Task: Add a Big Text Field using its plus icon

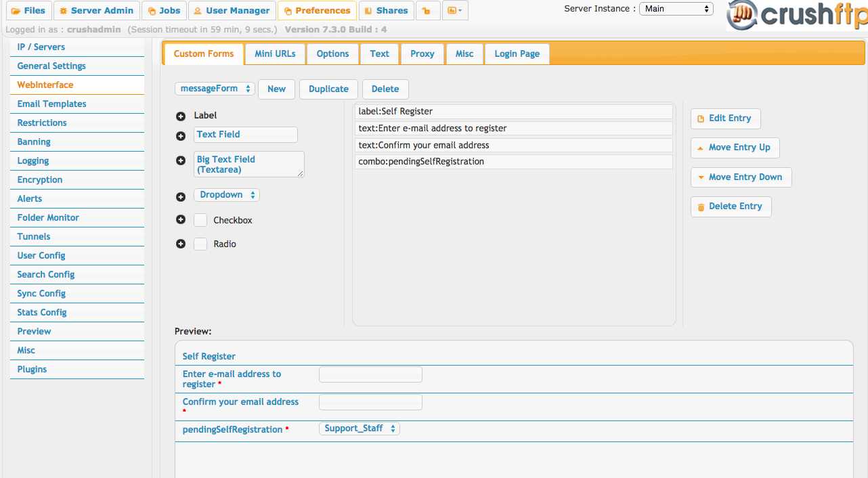Action: click(x=181, y=160)
